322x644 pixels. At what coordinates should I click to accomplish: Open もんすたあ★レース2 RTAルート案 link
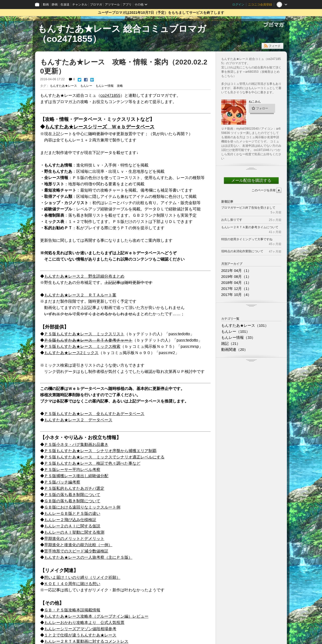click(80, 295)
